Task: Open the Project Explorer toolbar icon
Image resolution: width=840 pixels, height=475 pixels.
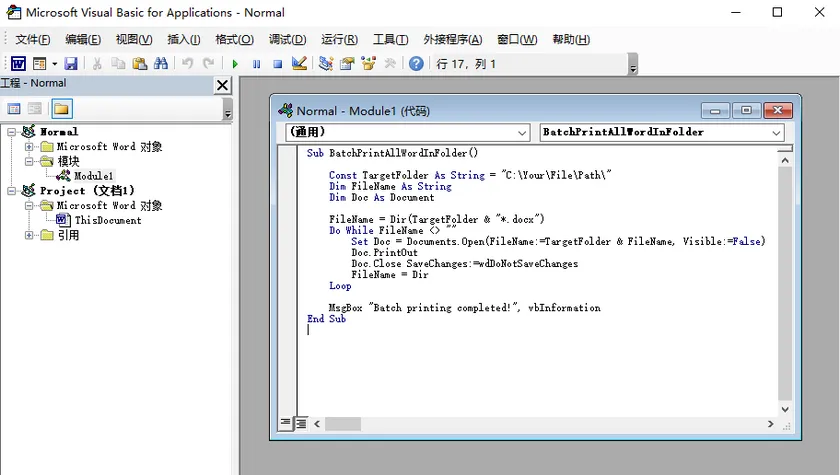Action: [325, 64]
